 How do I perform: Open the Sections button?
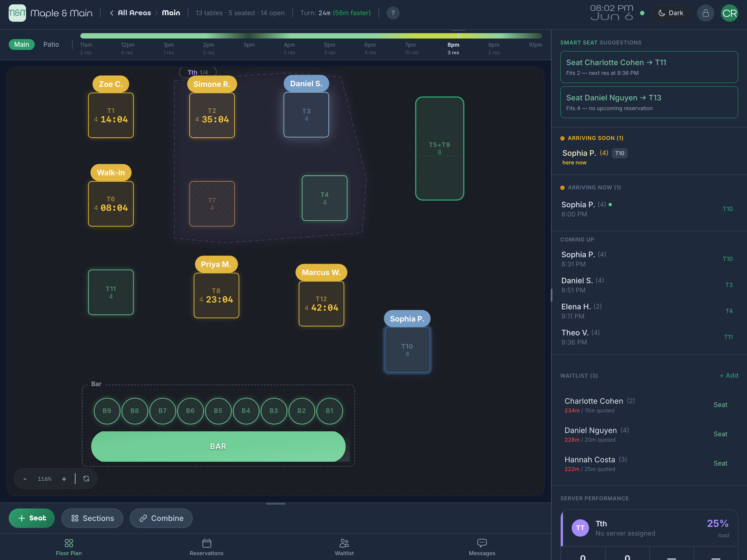[x=92, y=518]
